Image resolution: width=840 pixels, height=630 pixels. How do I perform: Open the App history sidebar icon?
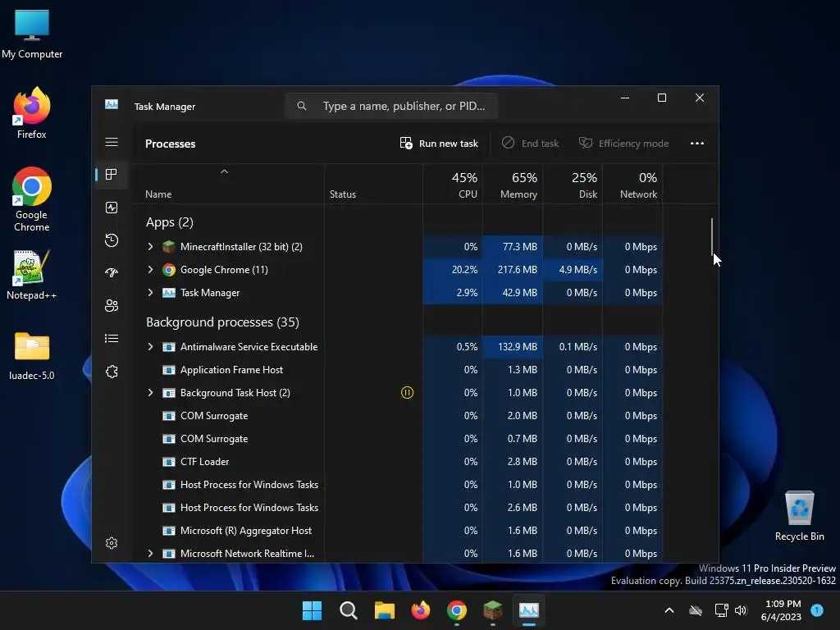[112, 240]
